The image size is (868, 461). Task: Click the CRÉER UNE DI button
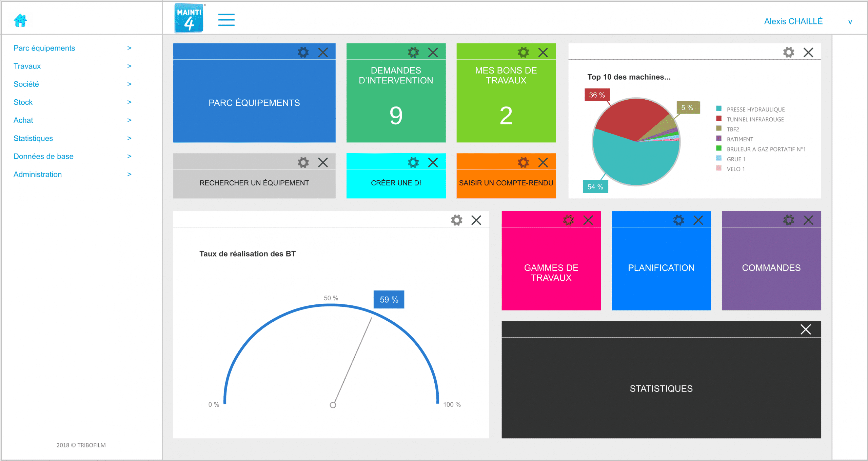coord(396,183)
